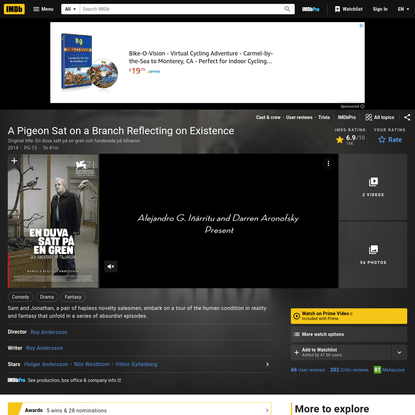The height and width of the screenshot is (415, 415).
Task: Click the ad choices icon on banner
Action: (x=361, y=26)
